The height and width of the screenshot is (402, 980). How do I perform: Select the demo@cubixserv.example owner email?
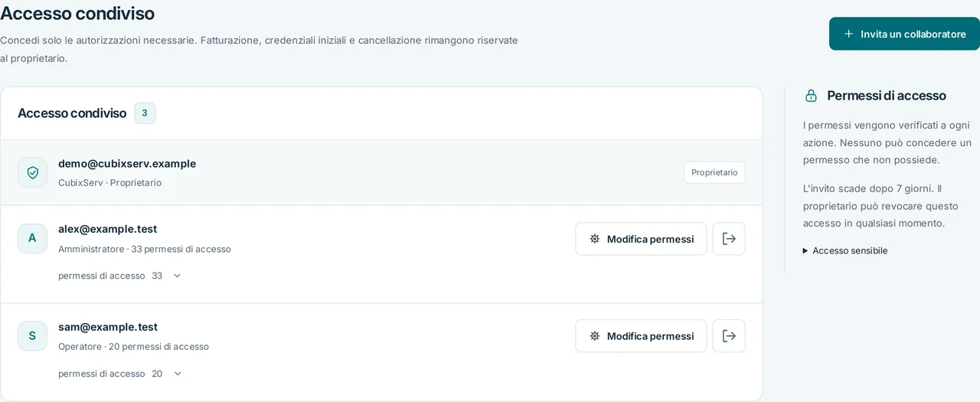pos(127,164)
